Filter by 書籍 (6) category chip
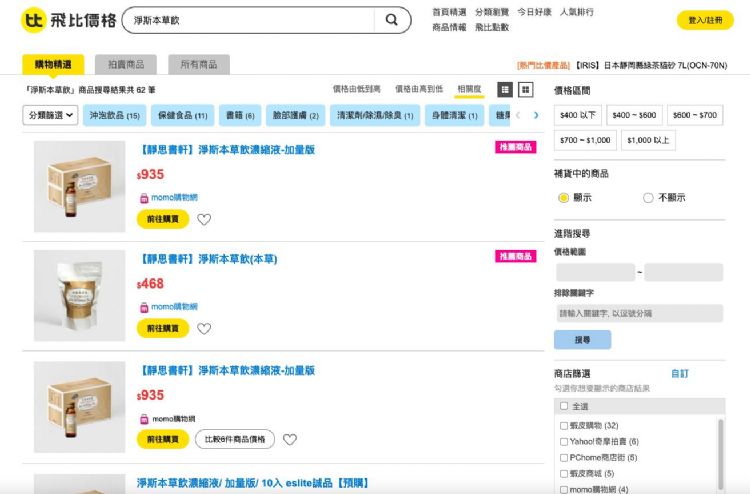 [x=240, y=115]
